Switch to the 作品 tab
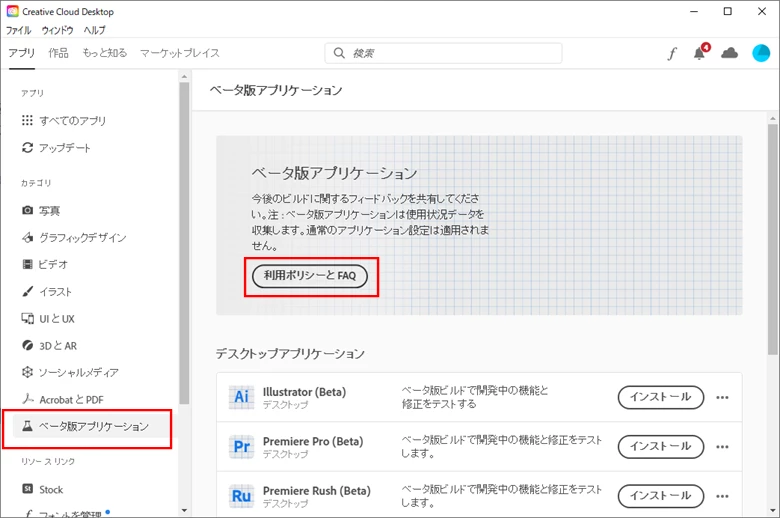The width and height of the screenshot is (780, 518). tap(58, 53)
